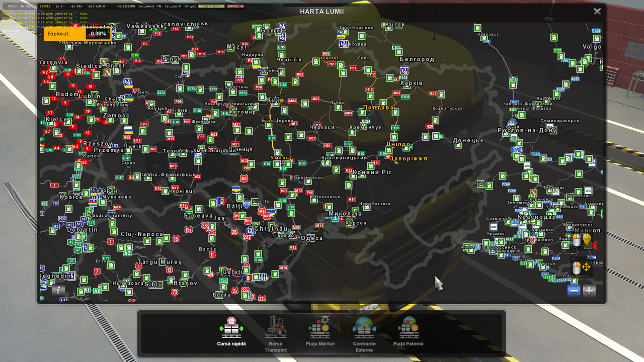Show the map legend via the i button
This screenshot has width=644, height=362.
click(59, 290)
